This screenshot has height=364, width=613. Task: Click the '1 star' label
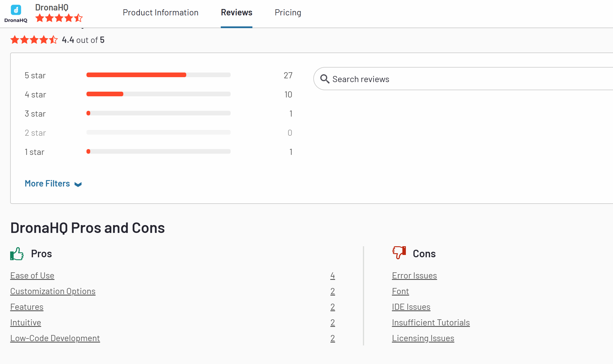(35, 152)
